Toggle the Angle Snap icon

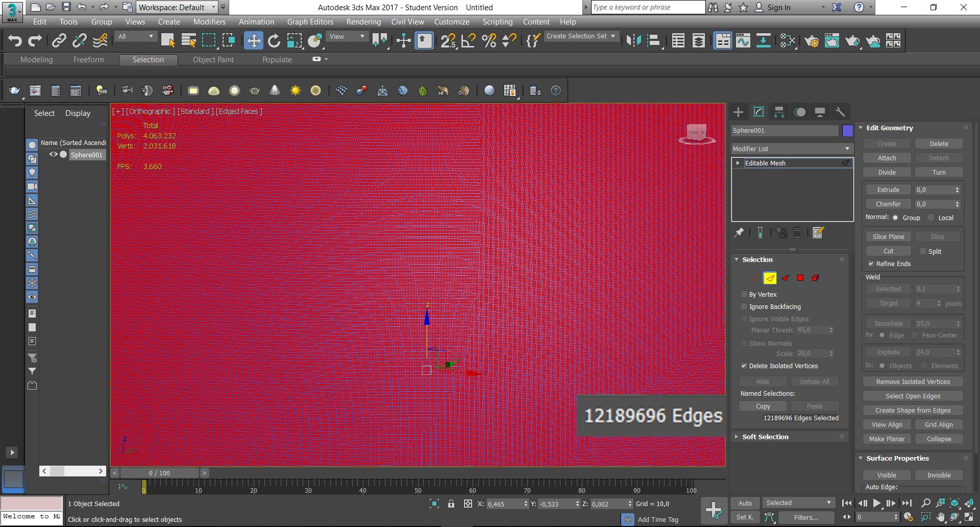468,40
